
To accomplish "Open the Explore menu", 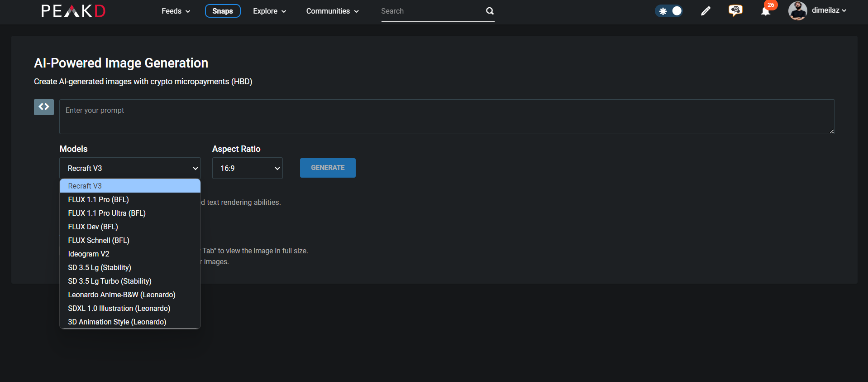I will (269, 11).
